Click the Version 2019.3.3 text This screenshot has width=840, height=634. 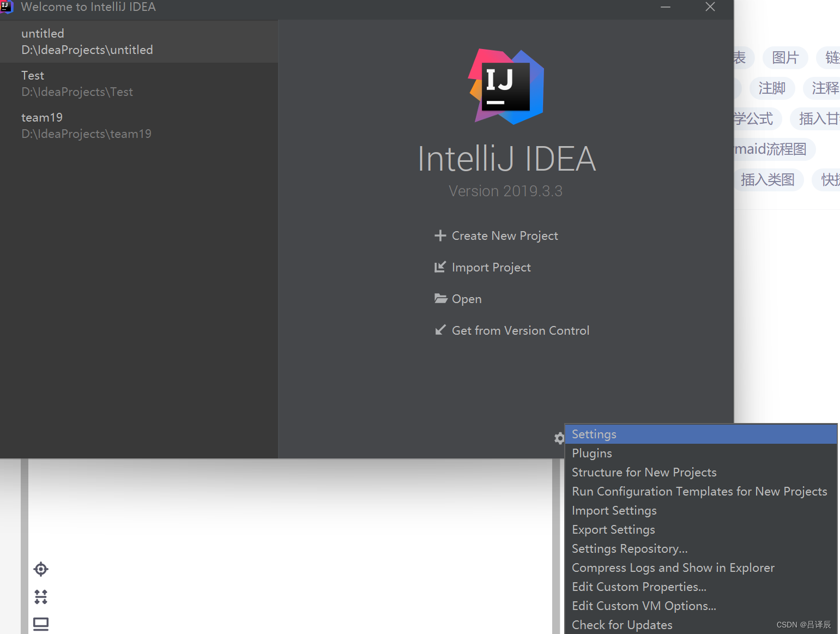[505, 191]
